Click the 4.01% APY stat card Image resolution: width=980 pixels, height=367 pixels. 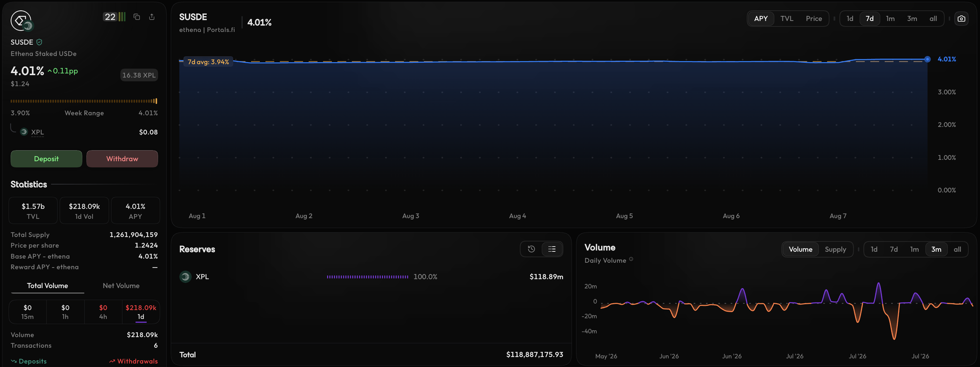135,211
